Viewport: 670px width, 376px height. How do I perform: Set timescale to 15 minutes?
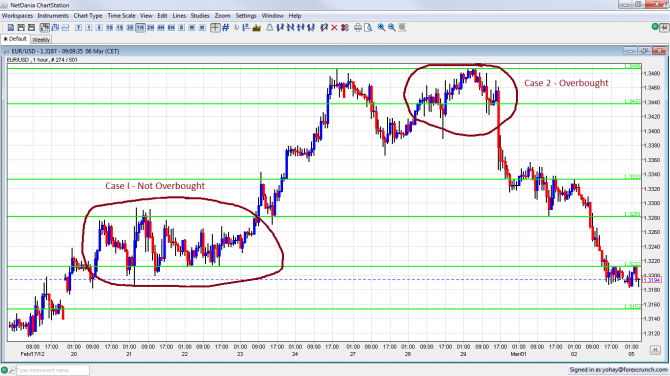(120, 27)
